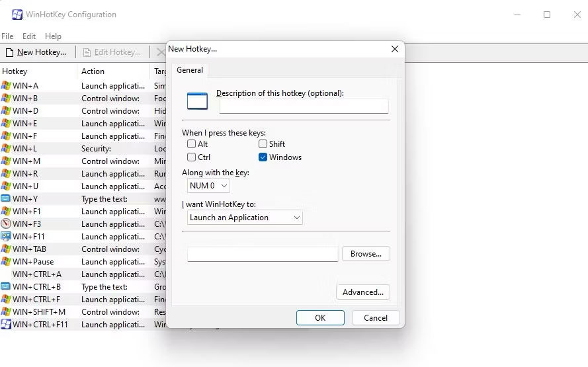Sort by the Hotkey column header
This screenshot has width=588, height=367.
click(38, 71)
